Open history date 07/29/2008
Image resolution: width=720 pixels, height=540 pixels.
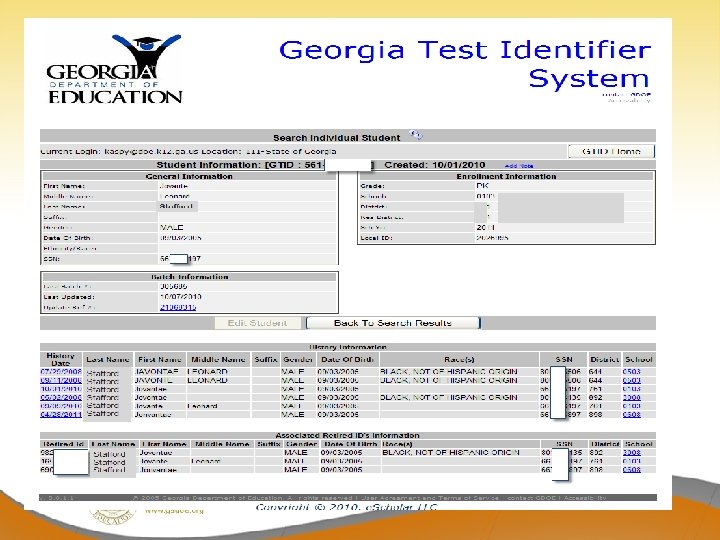61,371
